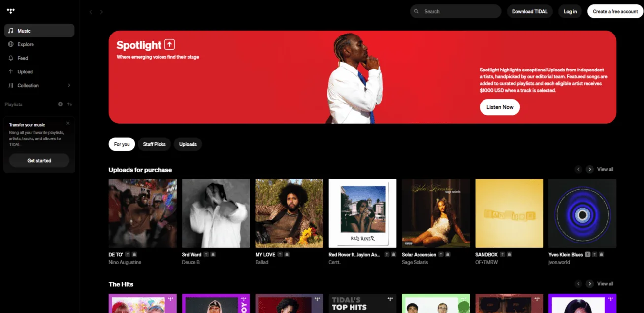Open the Music section in the sidebar
Image resolution: width=644 pixels, height=313 pixels.
click(39, 31)
